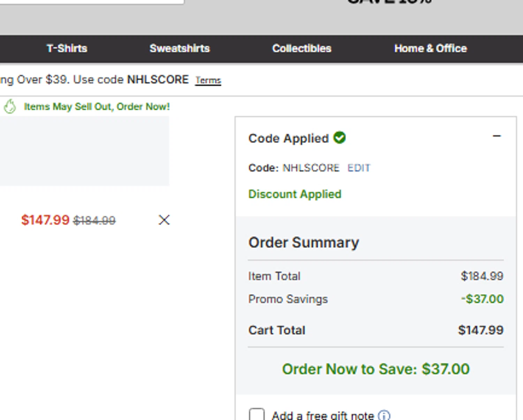Image resolution: width=523 pixels, height=420 pixels.
Task: Collapse the Code Applied section with minus icon
Action: (x=497, y=136)
